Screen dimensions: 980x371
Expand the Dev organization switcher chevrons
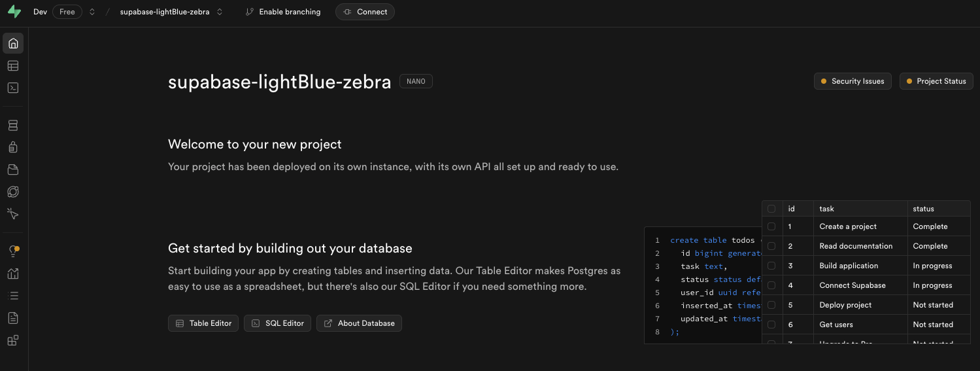pos(92,12)
